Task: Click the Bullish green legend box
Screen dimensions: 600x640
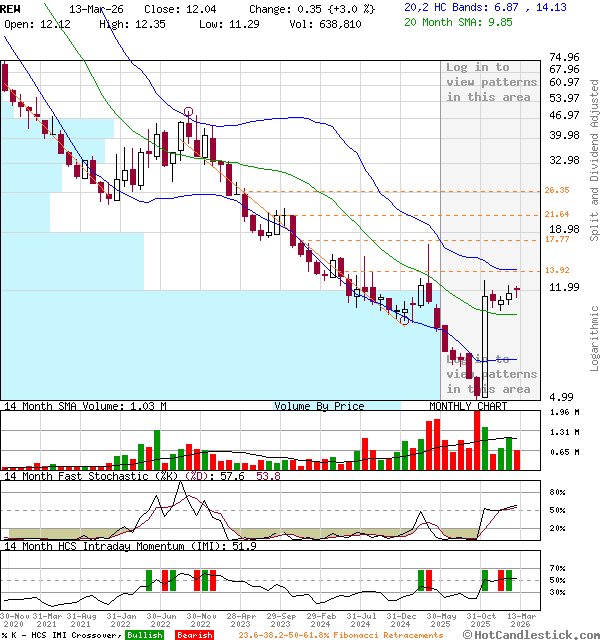Action: [144, 635]
